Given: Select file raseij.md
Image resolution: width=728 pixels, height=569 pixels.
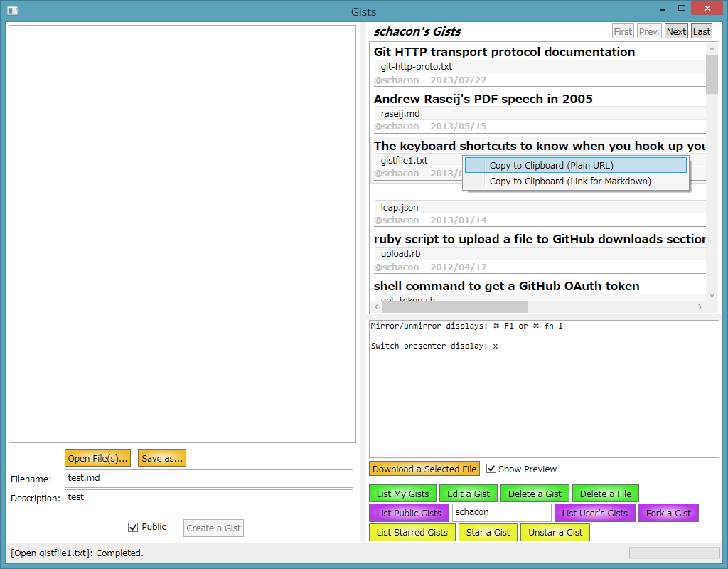Looking at the screenshot, I should 540,113.
